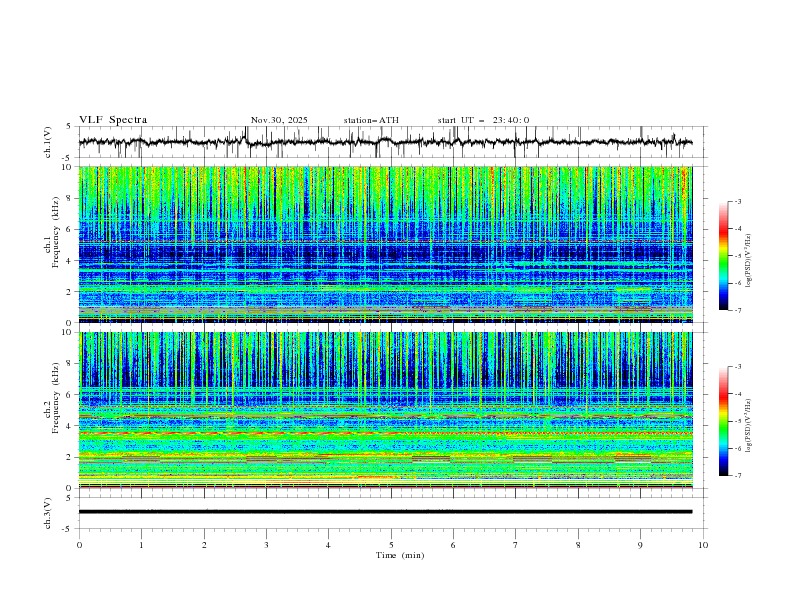Click the ch.2 spectrogram panel

386,410
